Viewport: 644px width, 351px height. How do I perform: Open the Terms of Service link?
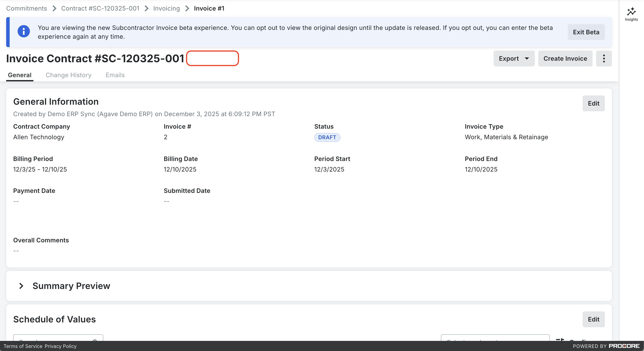(x=23, y=346)
